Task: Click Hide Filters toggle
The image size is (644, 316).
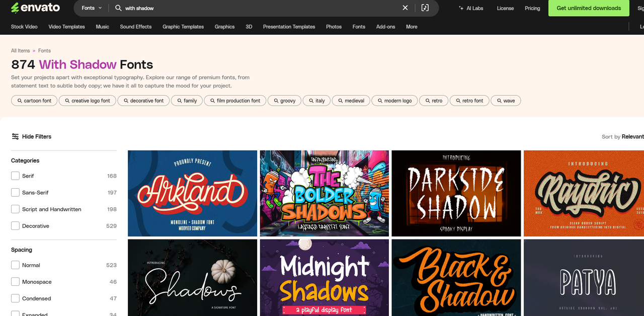Action: click(x=31, y=136)
